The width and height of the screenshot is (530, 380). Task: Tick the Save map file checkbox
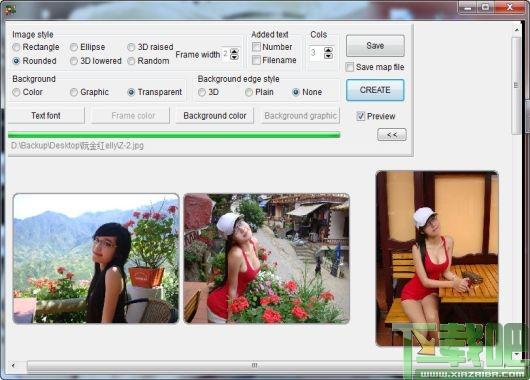[350, 67]
